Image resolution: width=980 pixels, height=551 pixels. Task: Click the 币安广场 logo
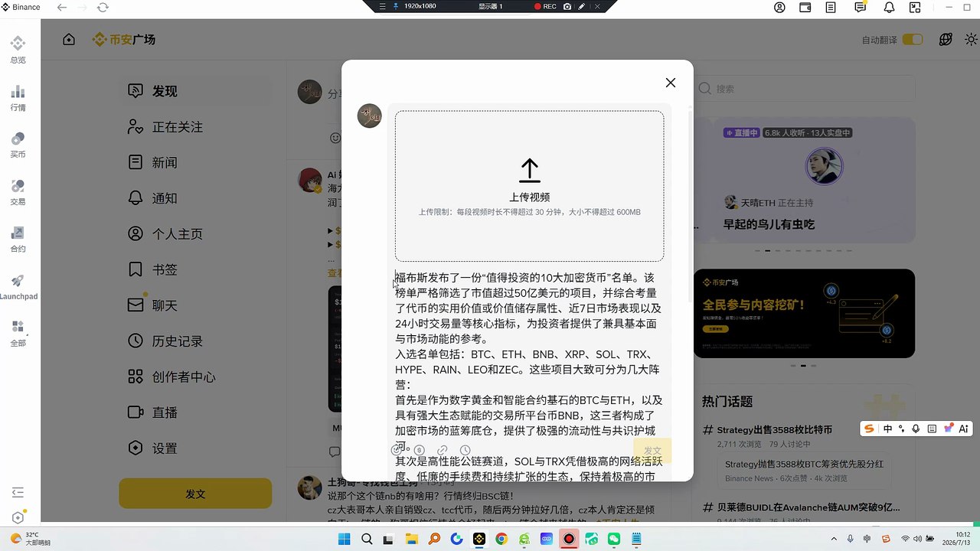point(123,40)
